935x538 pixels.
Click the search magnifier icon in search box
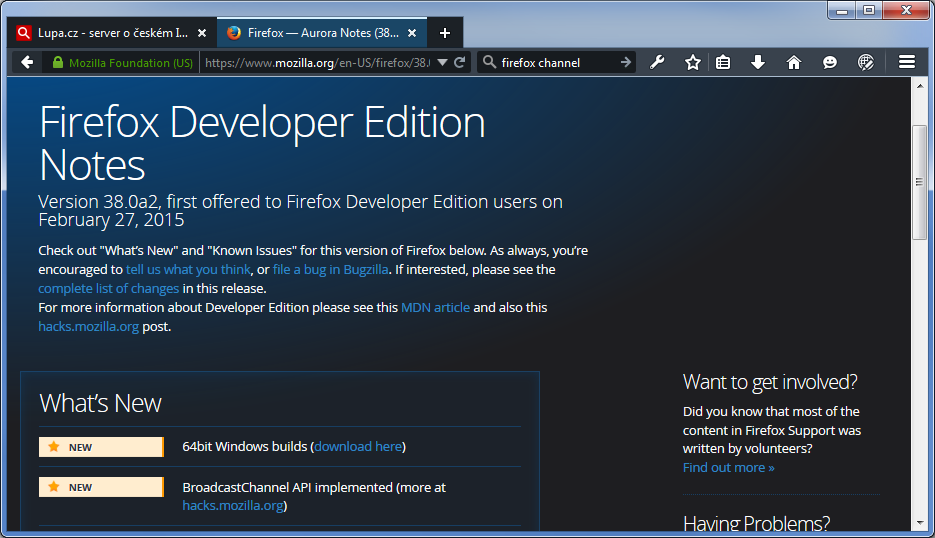click(489, 62)
